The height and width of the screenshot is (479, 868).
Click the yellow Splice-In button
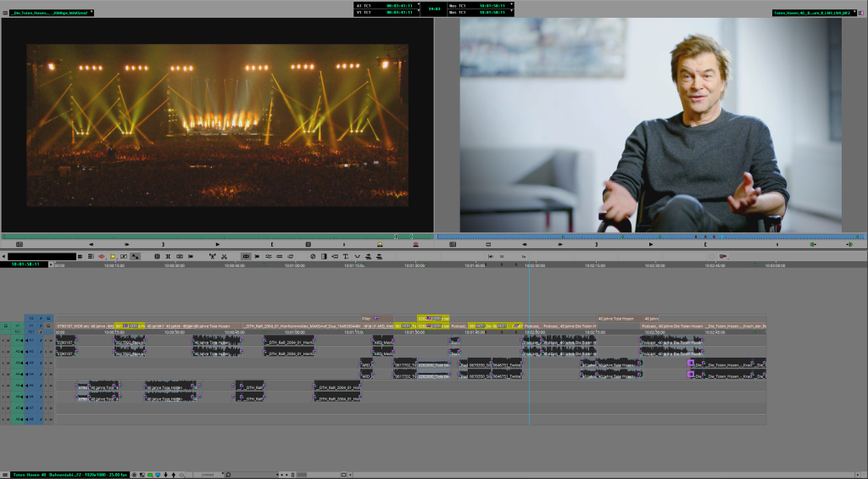pos(380,244)
